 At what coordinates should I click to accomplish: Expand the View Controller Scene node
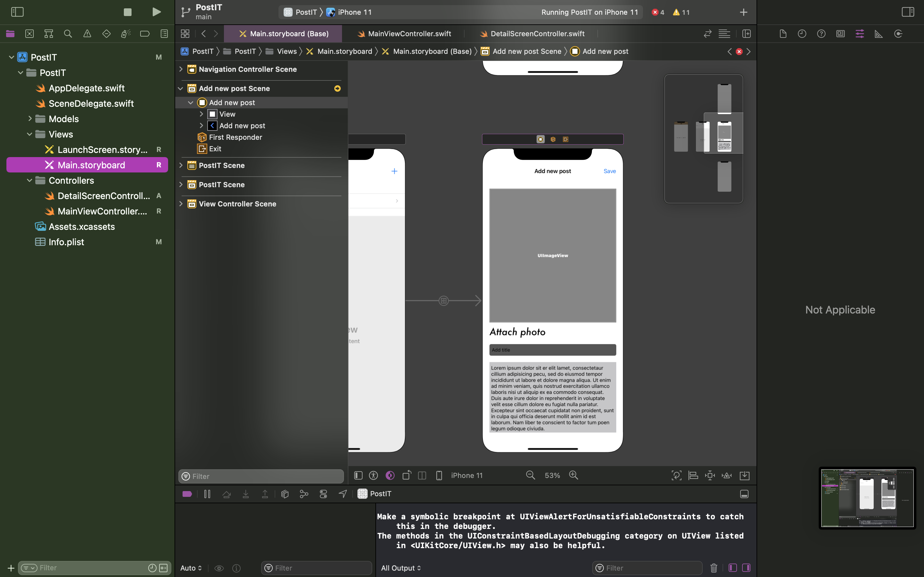[x=180, y=204]
